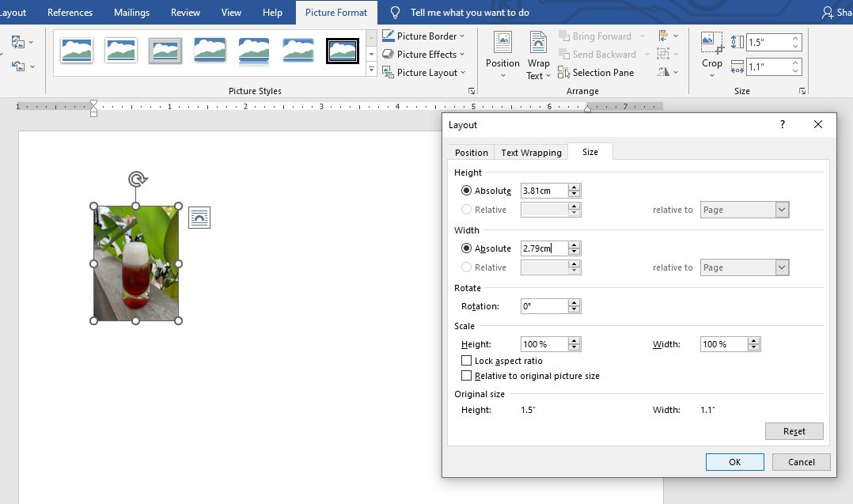The height and width of the screenshot is (504, 853).
Task: Click the Rotation input field
Action: [x=544, y=306]
